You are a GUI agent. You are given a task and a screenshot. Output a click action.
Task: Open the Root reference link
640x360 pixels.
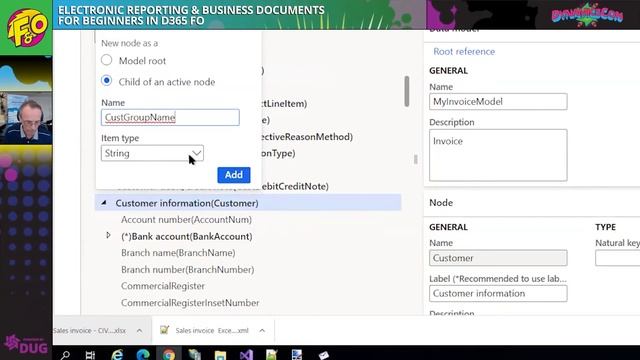464,51
